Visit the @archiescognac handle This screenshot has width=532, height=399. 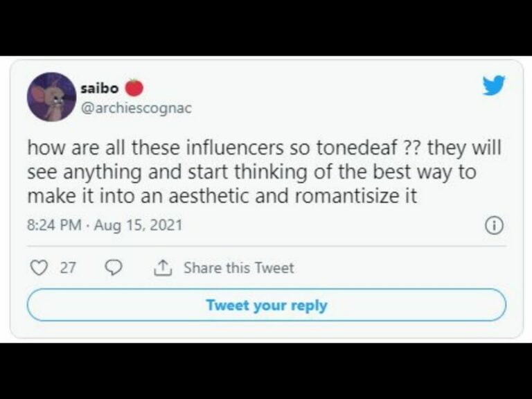[136, 107]
